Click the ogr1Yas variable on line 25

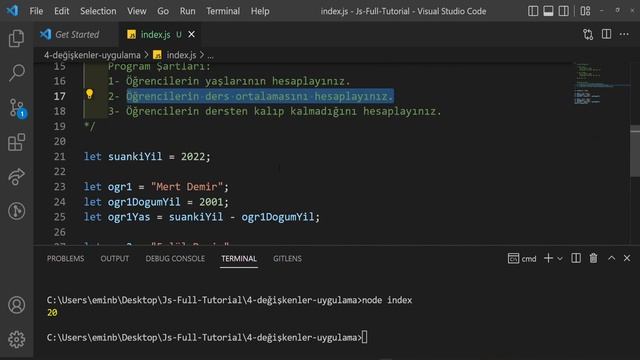click(129, 217)
